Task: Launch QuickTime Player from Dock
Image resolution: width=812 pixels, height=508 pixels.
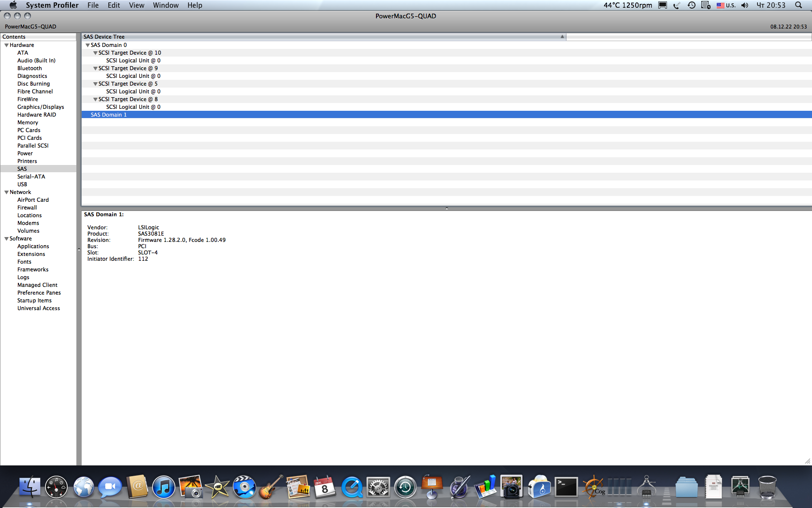Action: pyautogui.click(x=352, y=487)
